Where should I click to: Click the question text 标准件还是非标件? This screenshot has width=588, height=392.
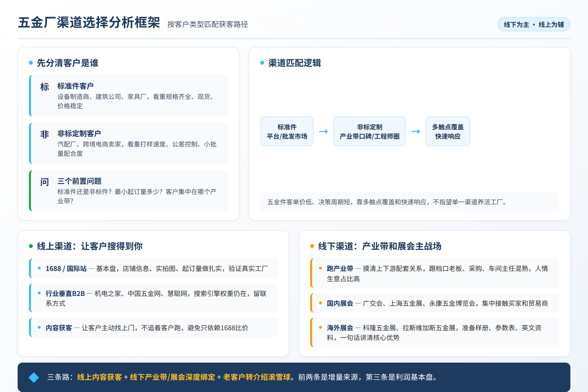click(137, 196)
